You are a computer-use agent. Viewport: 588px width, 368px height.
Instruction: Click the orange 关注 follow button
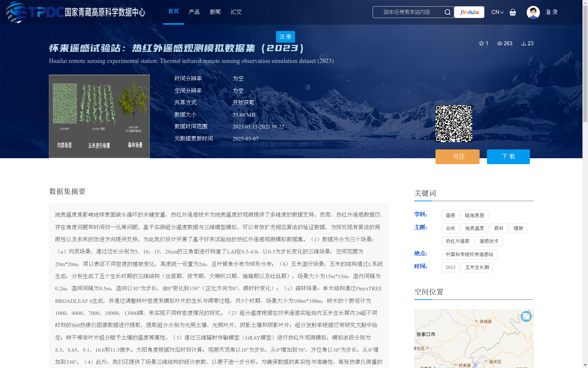458,157
